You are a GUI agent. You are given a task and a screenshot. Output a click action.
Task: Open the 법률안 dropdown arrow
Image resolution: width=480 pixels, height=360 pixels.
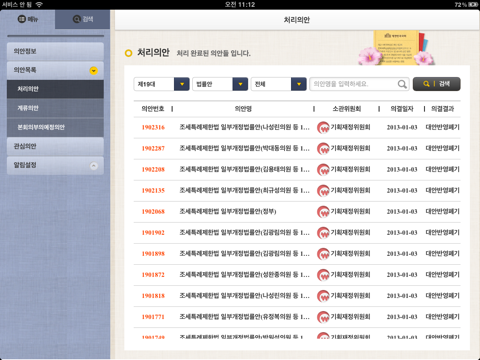click(240, 84)
